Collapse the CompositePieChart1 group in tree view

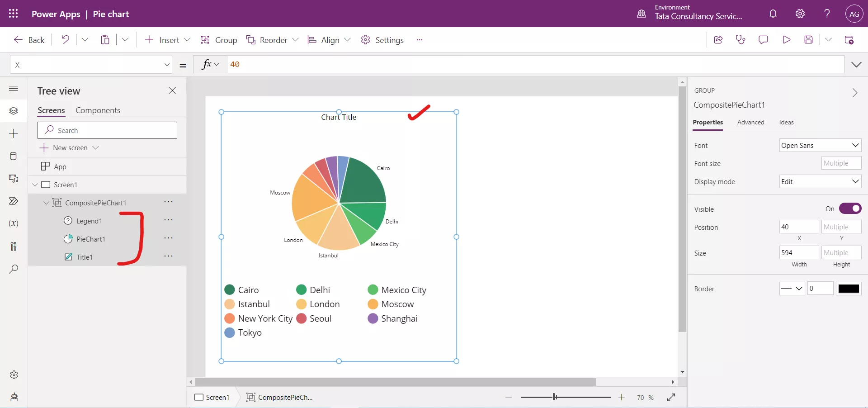coord(46,203)
